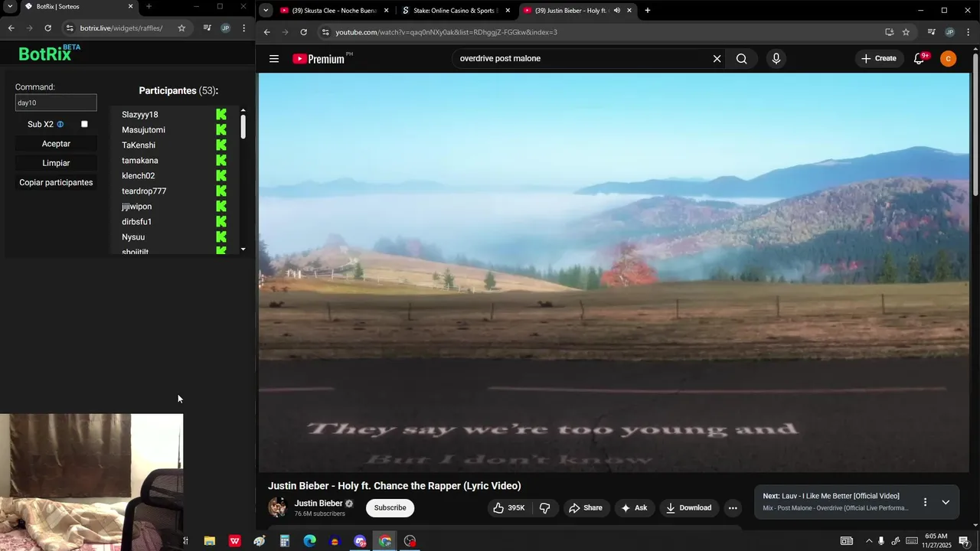The width and height of the screenshot is (980, 551).
Task: Click the Kick icon beside Masujutomi
Action: point(221,130)
